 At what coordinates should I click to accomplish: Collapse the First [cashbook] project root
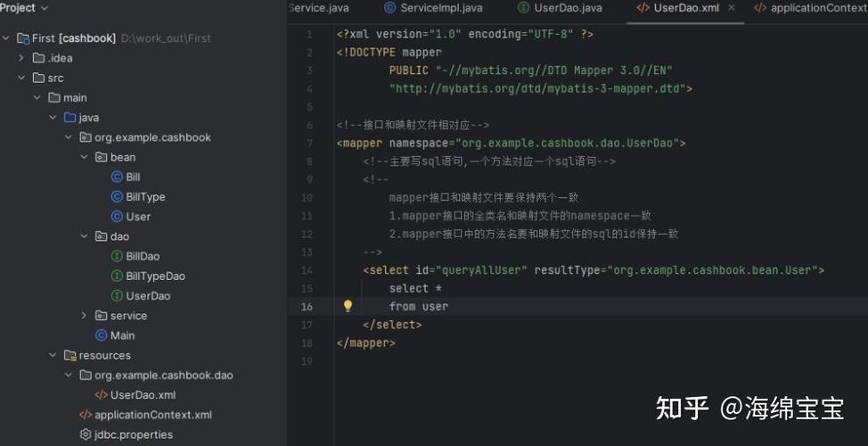click(x=6, y=38)
